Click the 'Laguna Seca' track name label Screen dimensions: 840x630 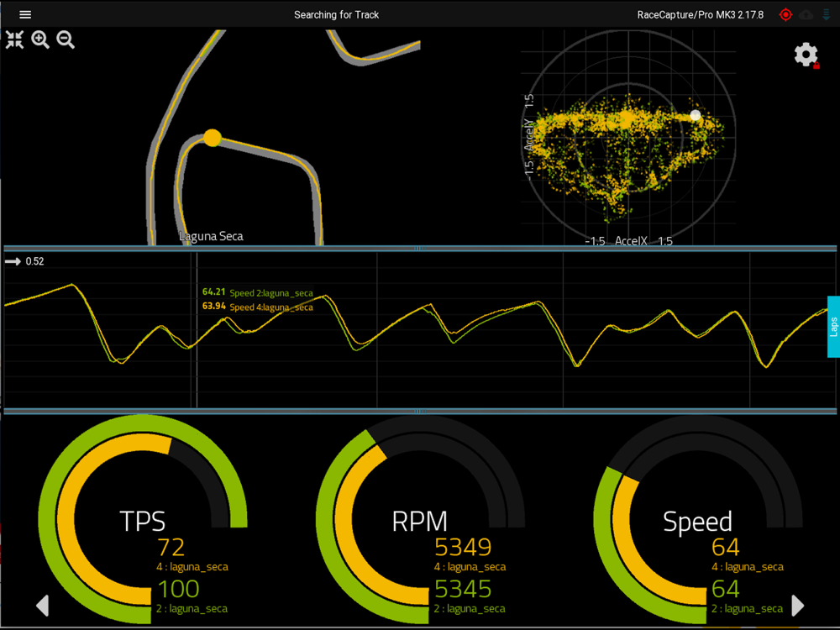pos(211,236)
